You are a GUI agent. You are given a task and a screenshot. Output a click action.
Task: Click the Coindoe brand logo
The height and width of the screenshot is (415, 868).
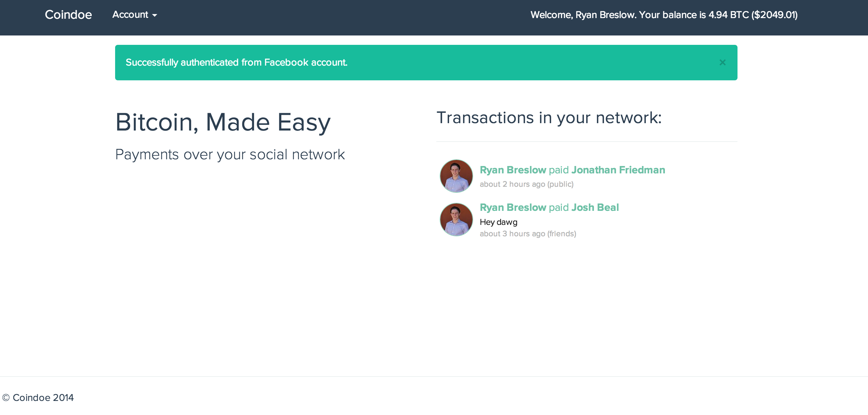pyautogui.click(x=68, y=15)
